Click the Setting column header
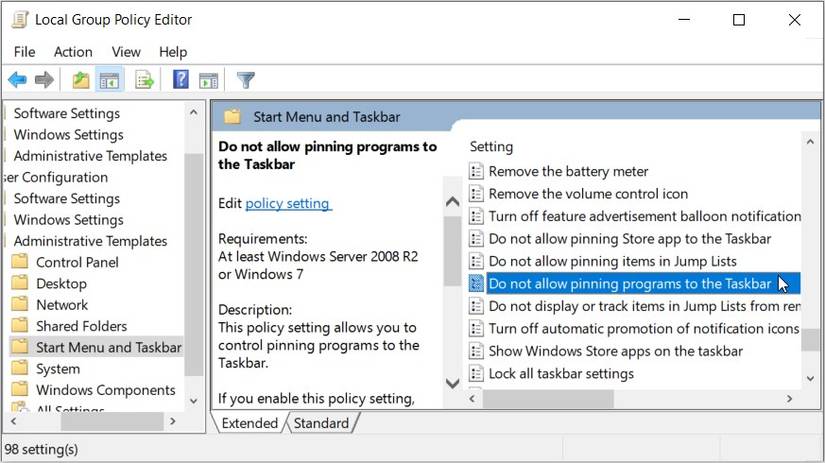Viewport: 825px width, 463px height. click(491, 146)
